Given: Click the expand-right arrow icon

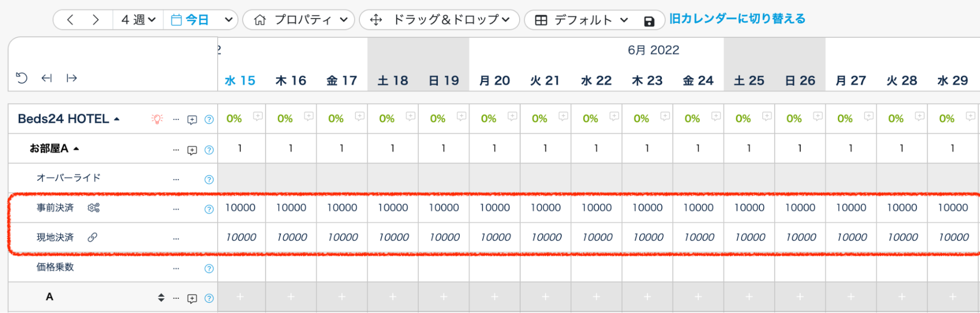Looking at the screenshot, I should [x=72, y=78].
